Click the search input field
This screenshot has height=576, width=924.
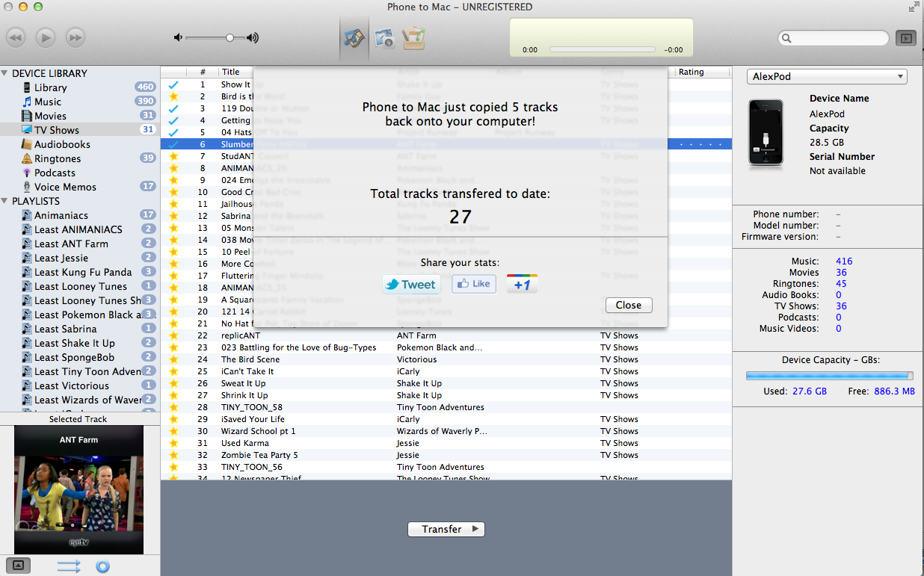pyautogui.click(x=837, y=38)
